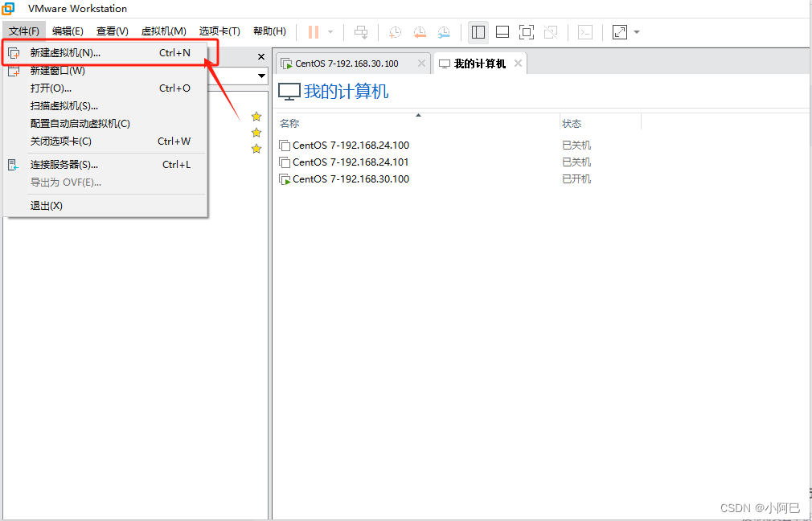Click running VM icon beside CentOS 7-192.168.30.100 row
This screenshot has height=521, width=812.
point(285,180)
